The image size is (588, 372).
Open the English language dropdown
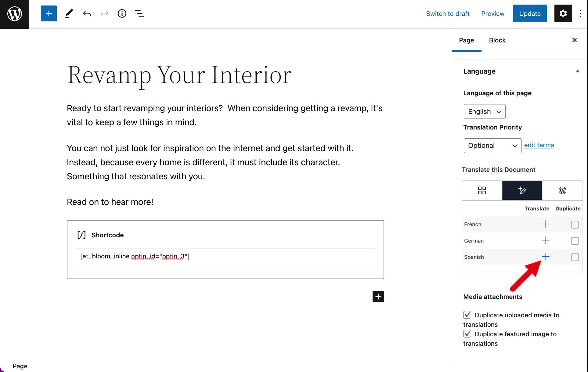[x=485, y=111]
